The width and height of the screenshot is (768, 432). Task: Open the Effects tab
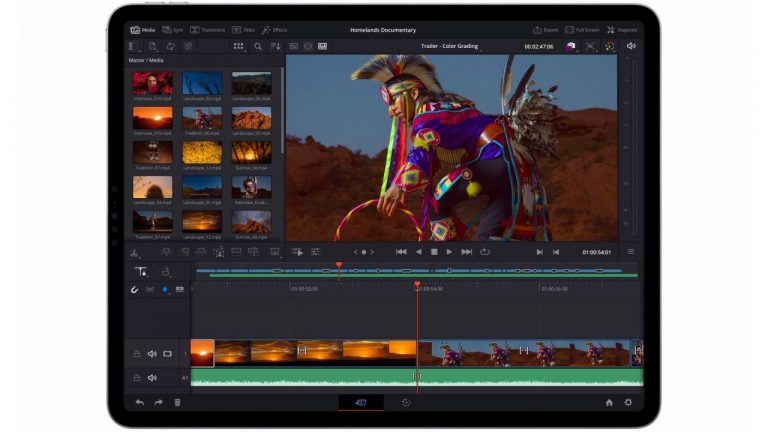click(x=274, y=30)
